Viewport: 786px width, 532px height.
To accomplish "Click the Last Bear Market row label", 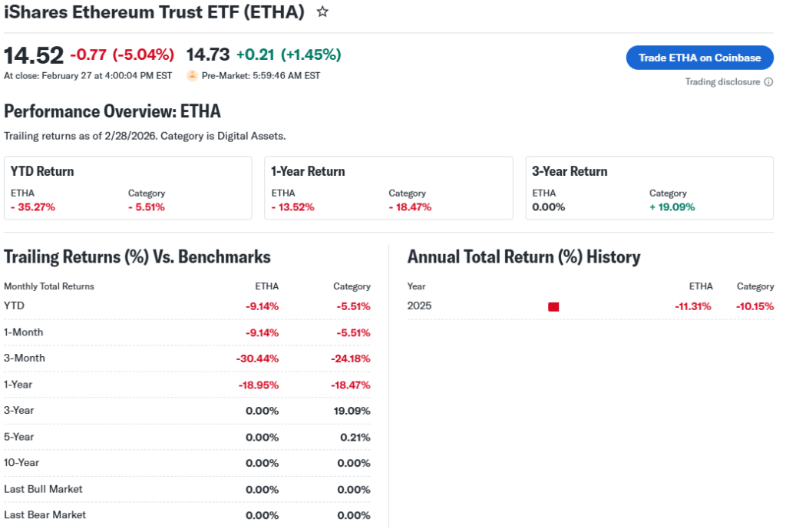I will [45, 515].
